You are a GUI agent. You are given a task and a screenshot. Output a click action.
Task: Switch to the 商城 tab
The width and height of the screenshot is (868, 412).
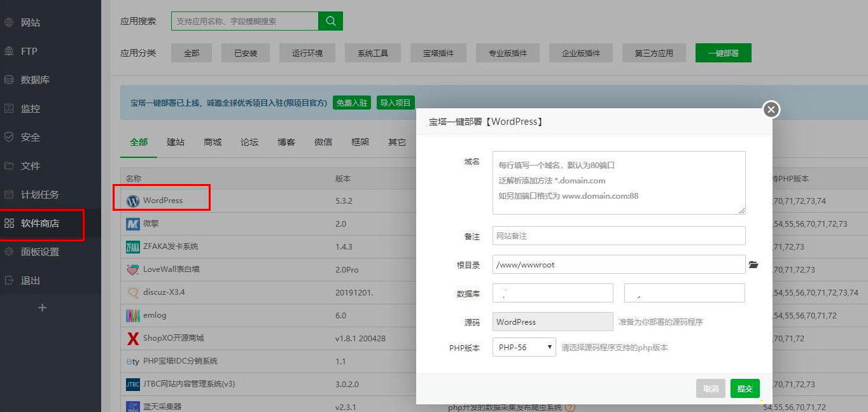(x=213, y=142)
